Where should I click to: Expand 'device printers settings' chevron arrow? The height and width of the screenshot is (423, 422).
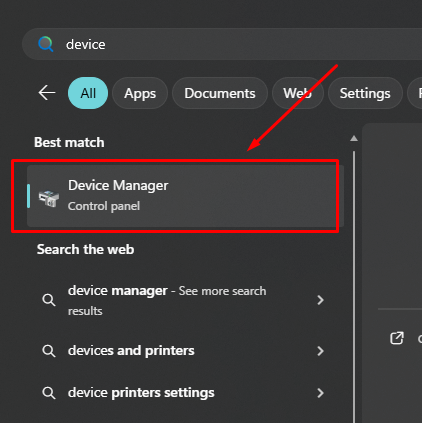pyautogui.click(x=320, y=393)
